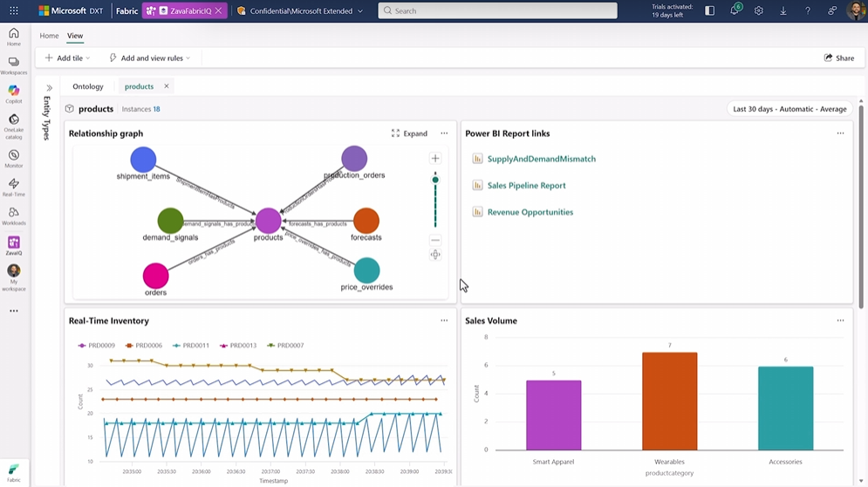Open Real-Time hub in the sidebar

click(14, 188)
